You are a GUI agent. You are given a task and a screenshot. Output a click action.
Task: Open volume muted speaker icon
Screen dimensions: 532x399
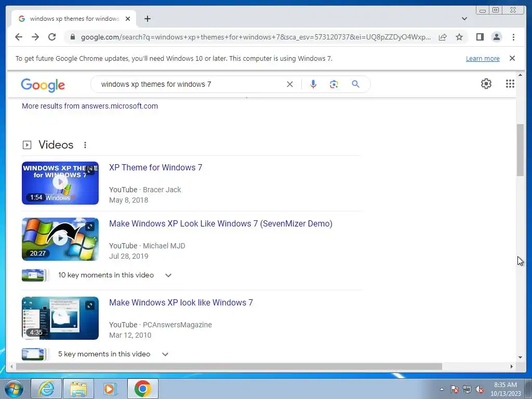480,389
